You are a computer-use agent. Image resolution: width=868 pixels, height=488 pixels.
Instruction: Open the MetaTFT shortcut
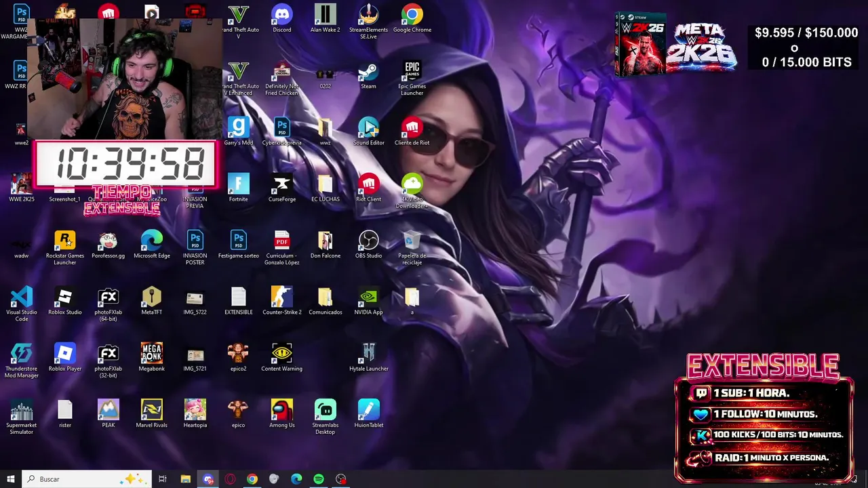151,302
